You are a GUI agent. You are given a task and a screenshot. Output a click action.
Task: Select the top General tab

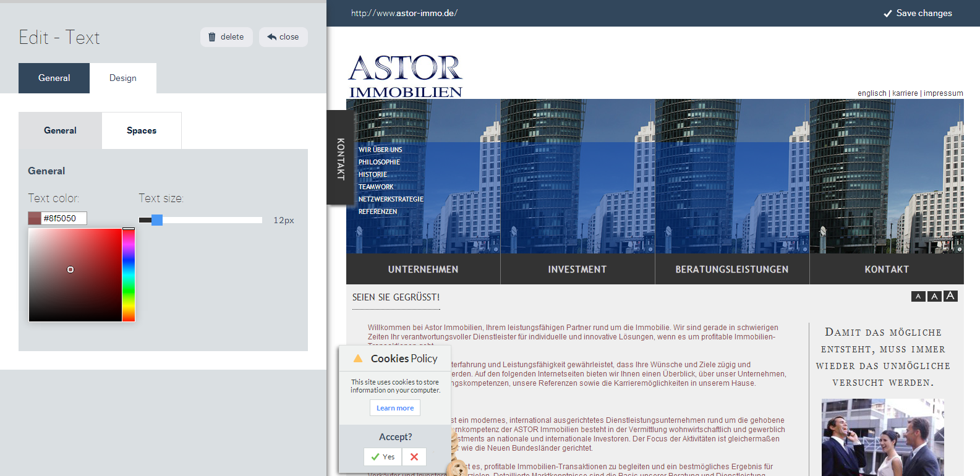[x=54, y=78]
